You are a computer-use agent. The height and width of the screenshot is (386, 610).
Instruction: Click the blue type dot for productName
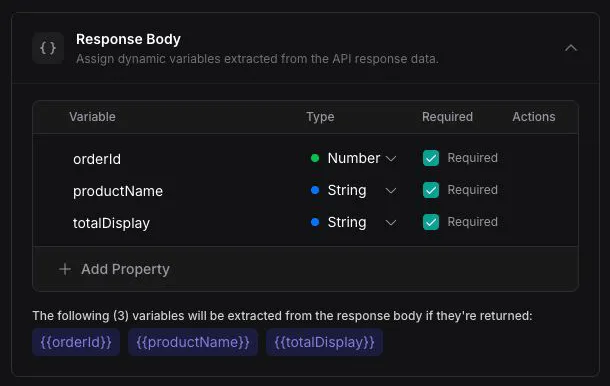tap(315, 190)
